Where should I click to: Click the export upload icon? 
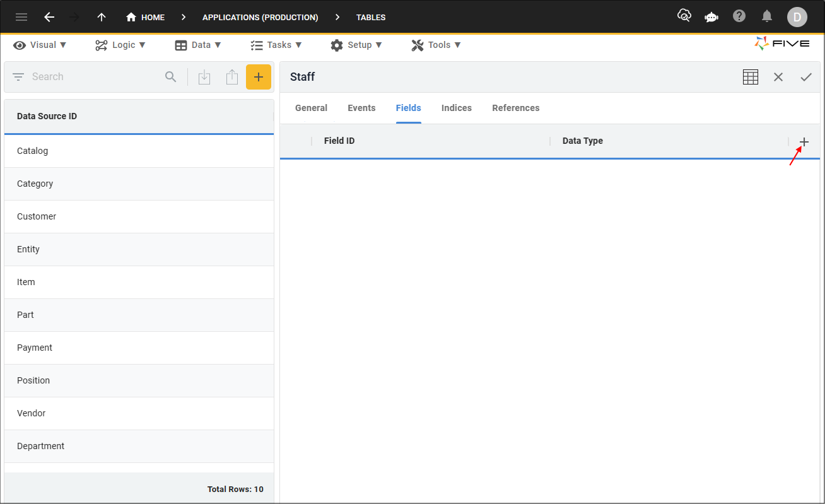pyautogui.click(x=232, y=77)
